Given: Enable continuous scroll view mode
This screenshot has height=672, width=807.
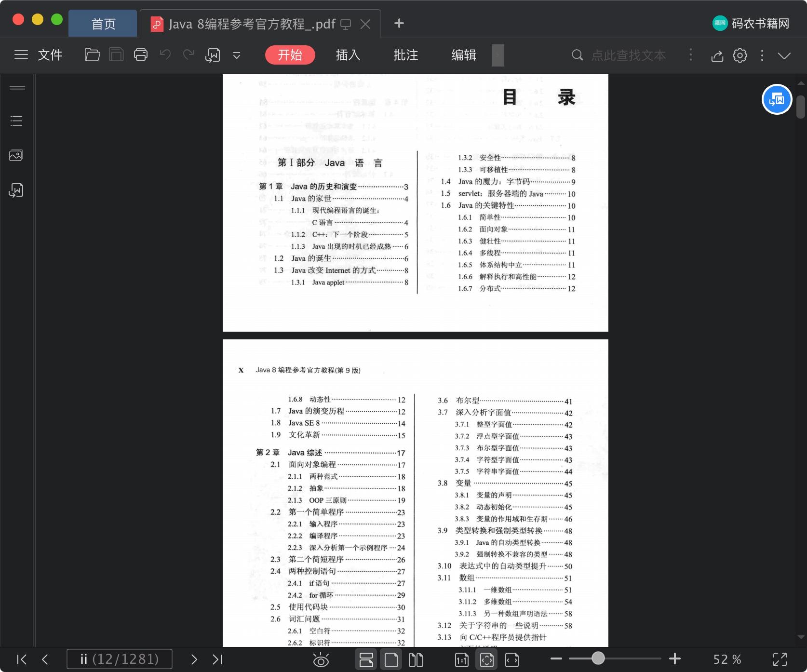Looking at the screenshot, I should click(x=366, y=659).
